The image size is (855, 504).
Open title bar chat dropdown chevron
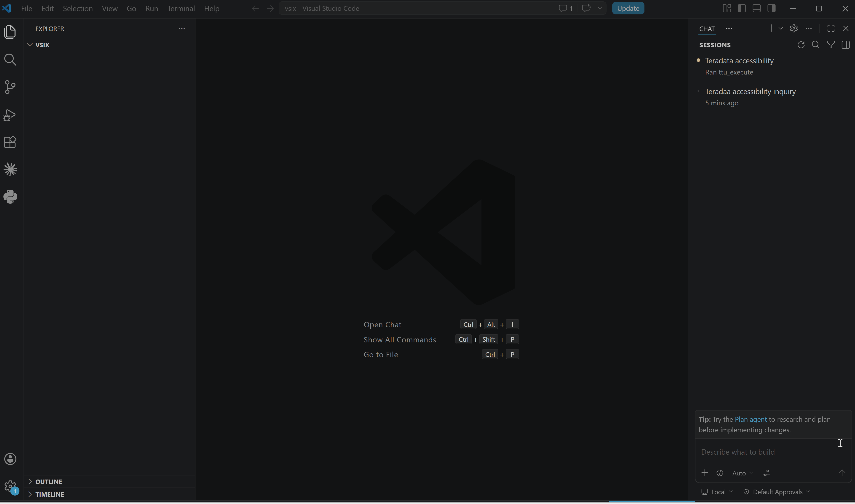coord(600,8)
